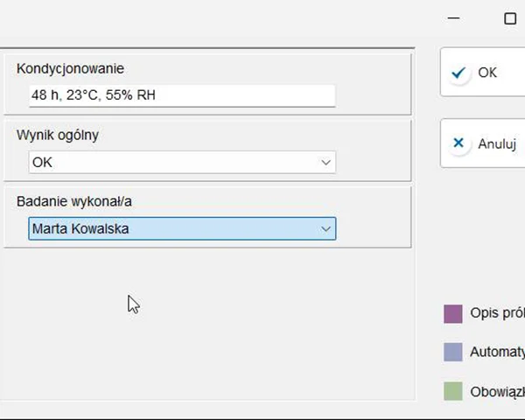Image resolution: width=525 pixels, height=420 pixels.
Task: Expand the Badanie wykonał/a dropdown arrow
Action: [326, 229]
